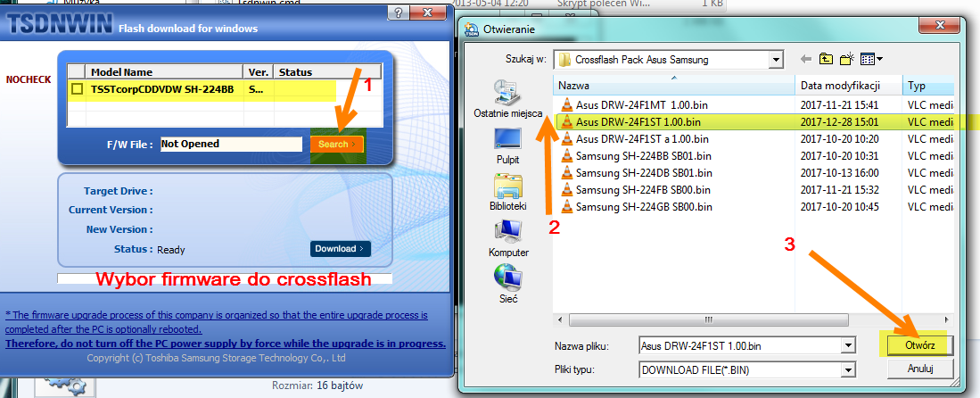Image resolution: width=980 pixels, height=398 pixels.
Task: Select the TSSTcorpCDDVDW SH-224BB model row
Action: tap(225, 89)
